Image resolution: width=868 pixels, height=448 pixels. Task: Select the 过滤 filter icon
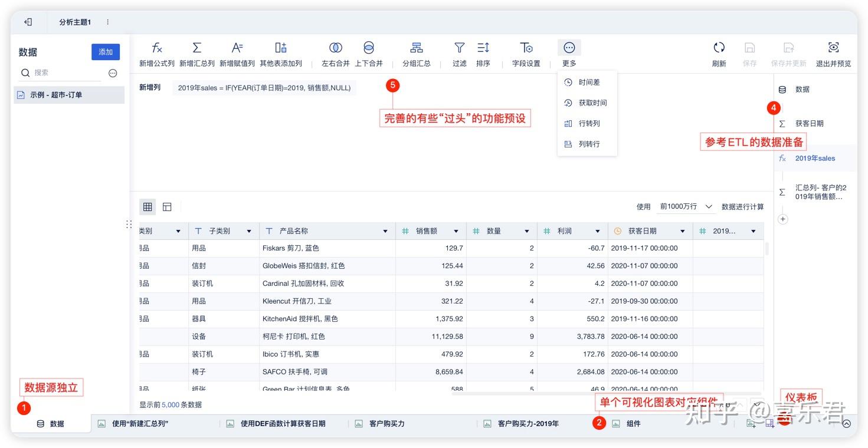tap(459, 53)
